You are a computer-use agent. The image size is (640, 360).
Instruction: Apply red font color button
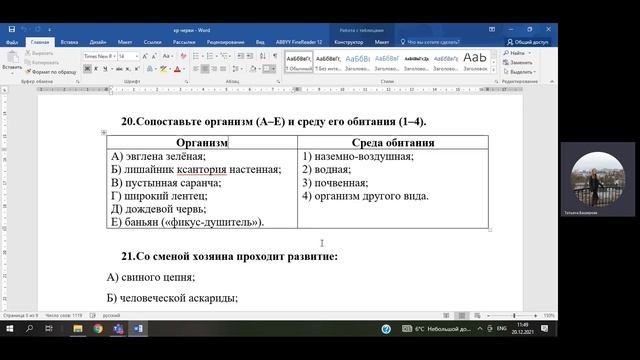(x=177, y=69)
